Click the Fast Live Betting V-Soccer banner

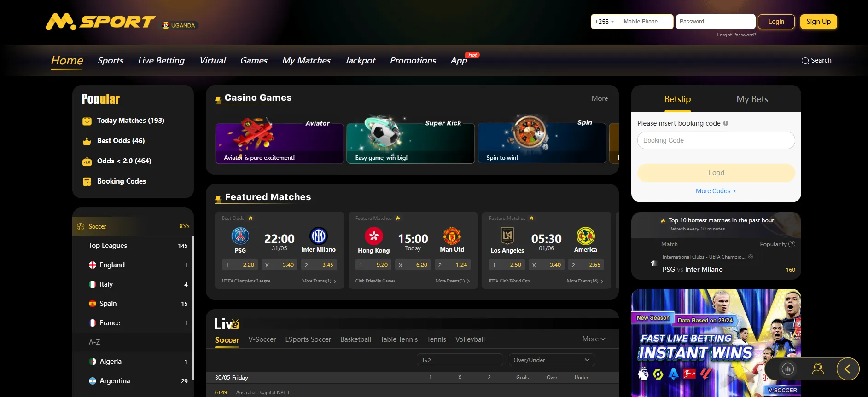tap(716, 343)
